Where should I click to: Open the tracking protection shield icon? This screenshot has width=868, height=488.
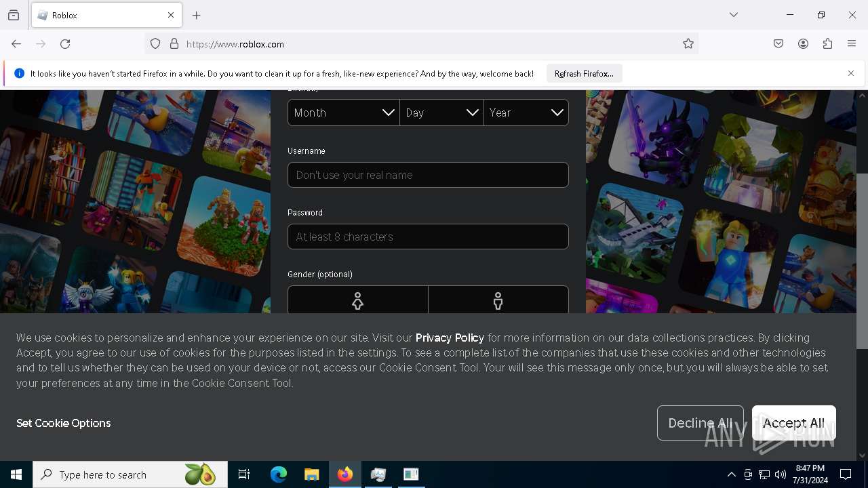point(155,44)
